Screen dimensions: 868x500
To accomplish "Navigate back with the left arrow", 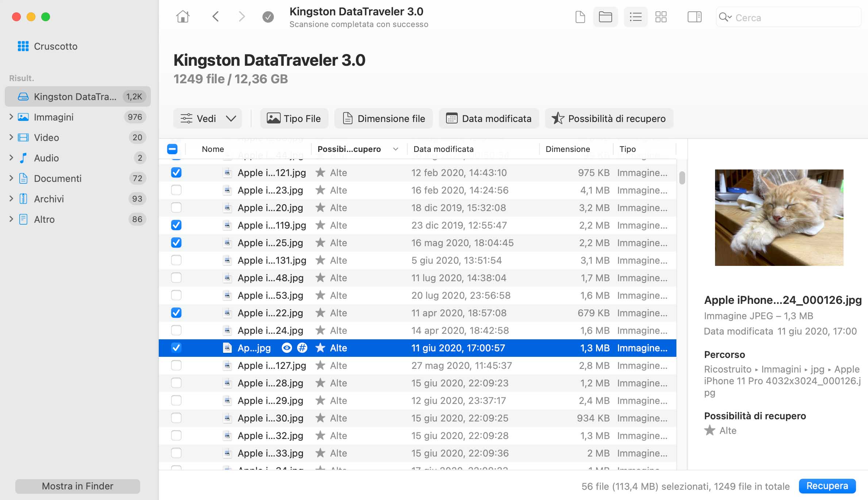I will pyautogui.click(x=216, y=17).
